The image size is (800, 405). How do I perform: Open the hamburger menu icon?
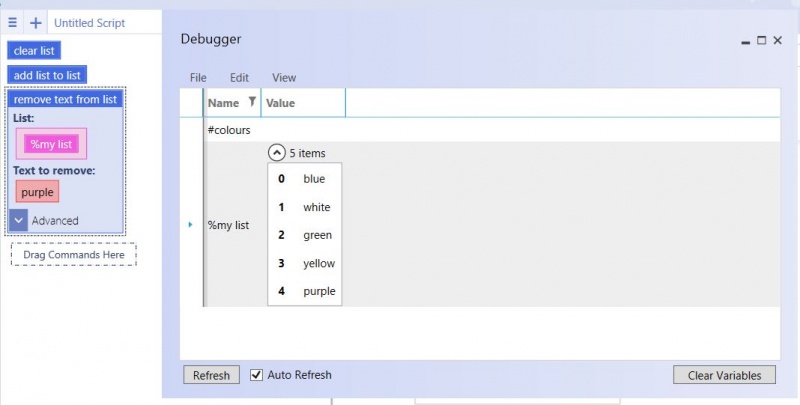[13, 22]
